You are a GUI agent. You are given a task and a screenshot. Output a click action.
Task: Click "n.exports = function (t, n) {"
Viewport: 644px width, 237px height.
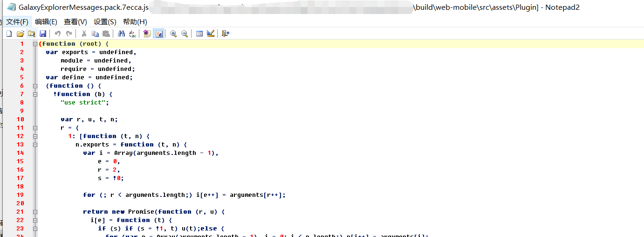131,145
